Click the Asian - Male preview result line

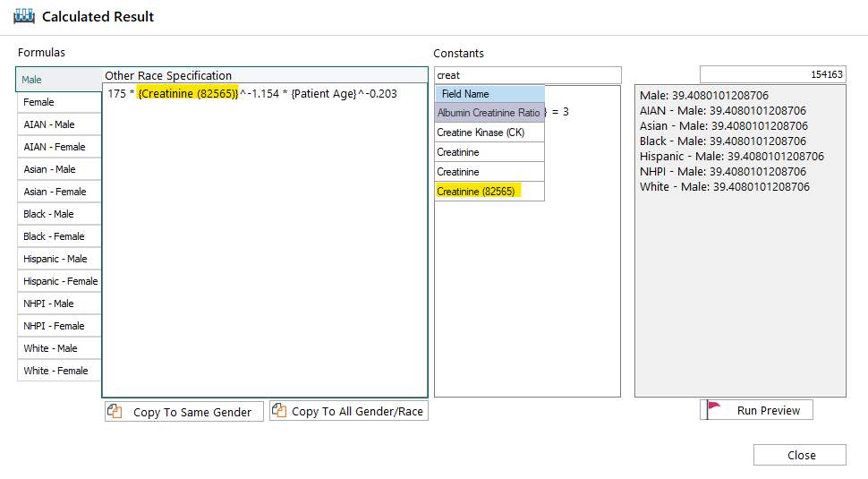[x=724, y=125]
